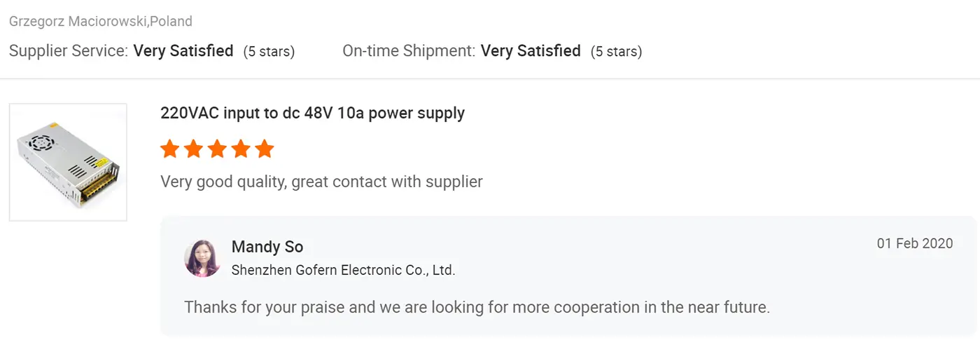
Task: Click the review text about very good quality
Action: tap(321, 182)
